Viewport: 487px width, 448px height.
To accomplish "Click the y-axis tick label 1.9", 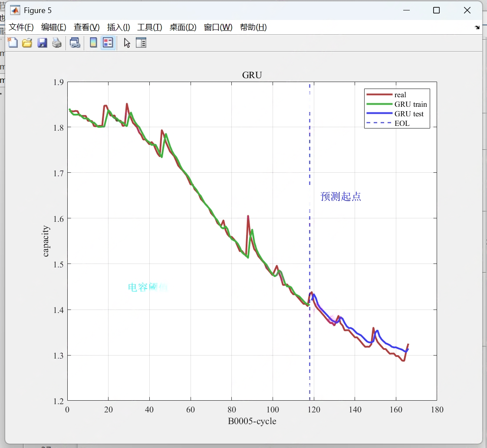I will tap(59, 82).
